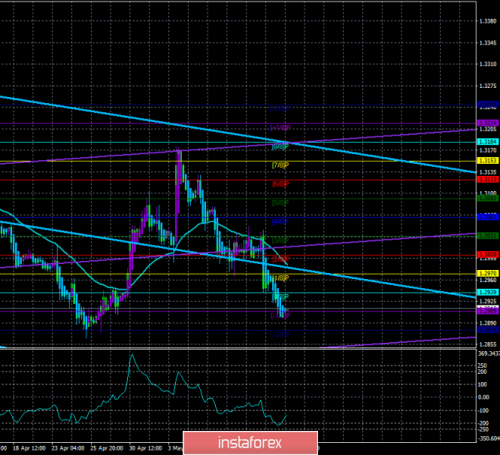
Task: Select the yellow 1.2970 level tag
Action: (x=488, y=273)
